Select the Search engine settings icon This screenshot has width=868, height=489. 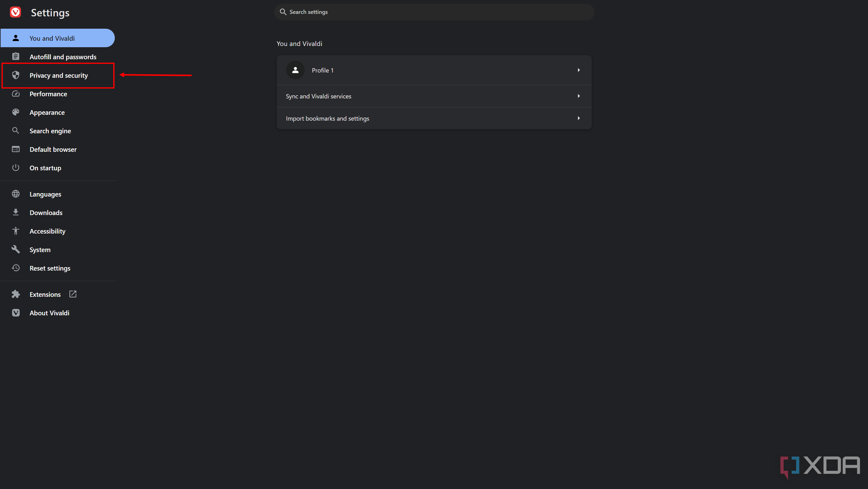(x=16, y=131)
